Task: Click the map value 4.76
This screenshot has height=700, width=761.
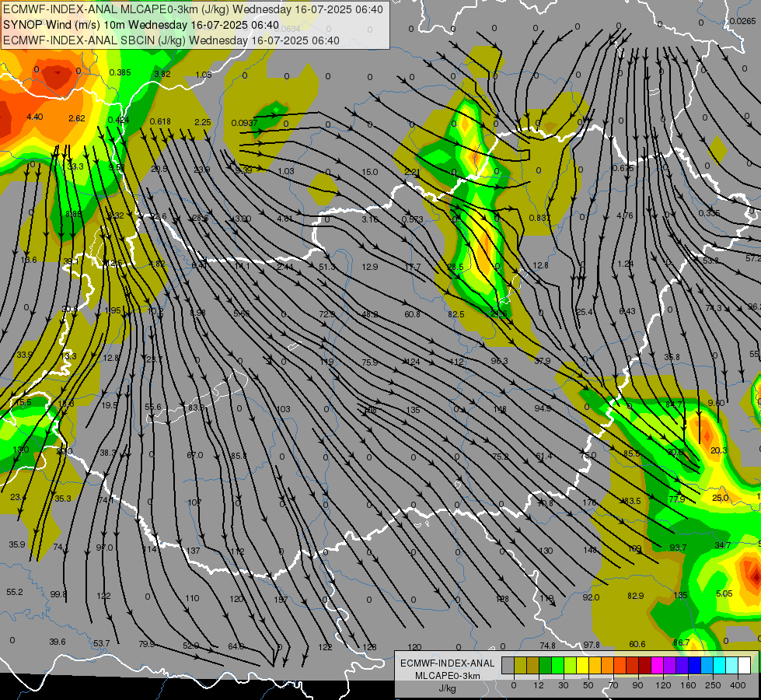Action: [x=625, y=215]
